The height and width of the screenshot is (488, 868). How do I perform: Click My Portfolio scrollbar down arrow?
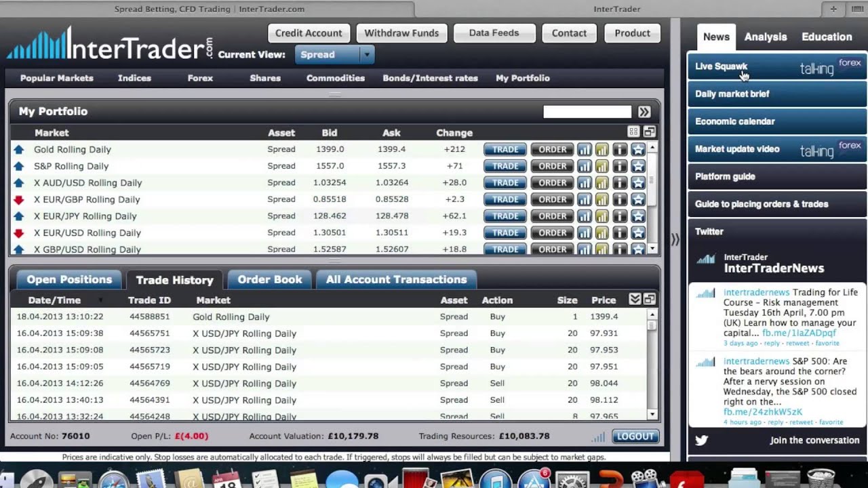[652, 249]
